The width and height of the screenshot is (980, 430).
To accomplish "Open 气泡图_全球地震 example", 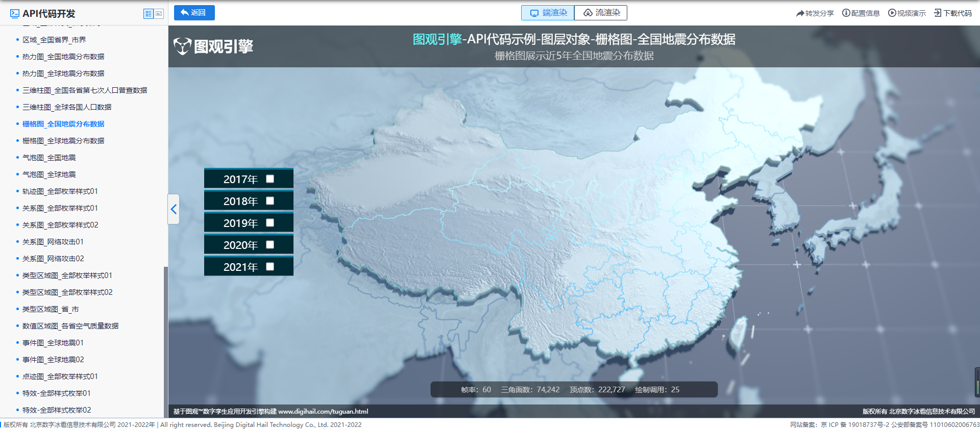I will tap(49, 174).
